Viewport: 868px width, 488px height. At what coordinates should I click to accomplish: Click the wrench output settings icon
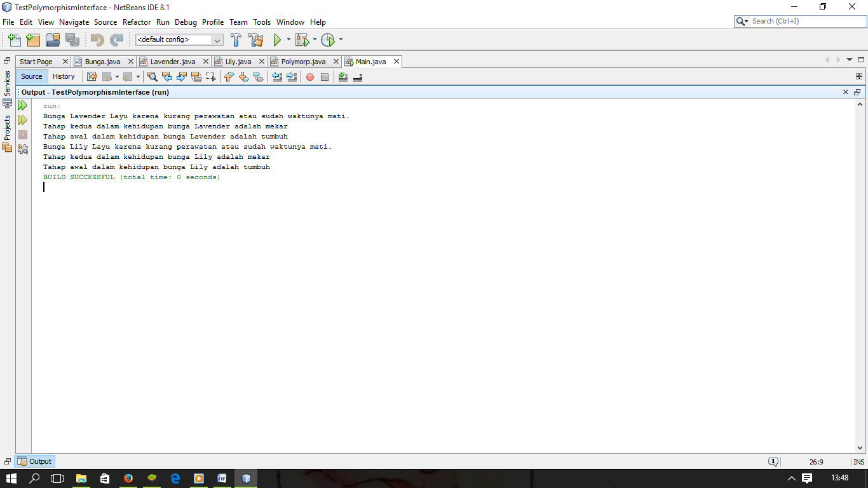coord(23,149)
